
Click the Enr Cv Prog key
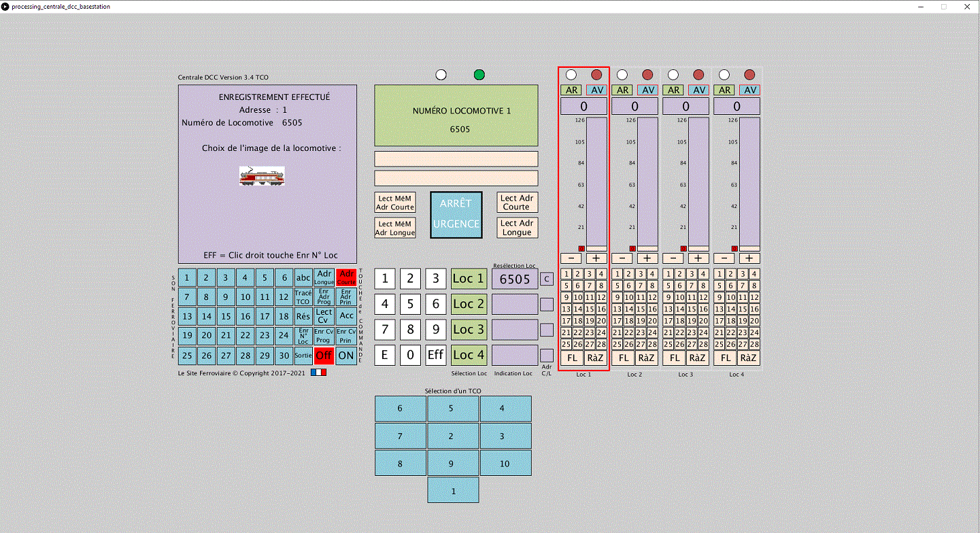[324, 336]
